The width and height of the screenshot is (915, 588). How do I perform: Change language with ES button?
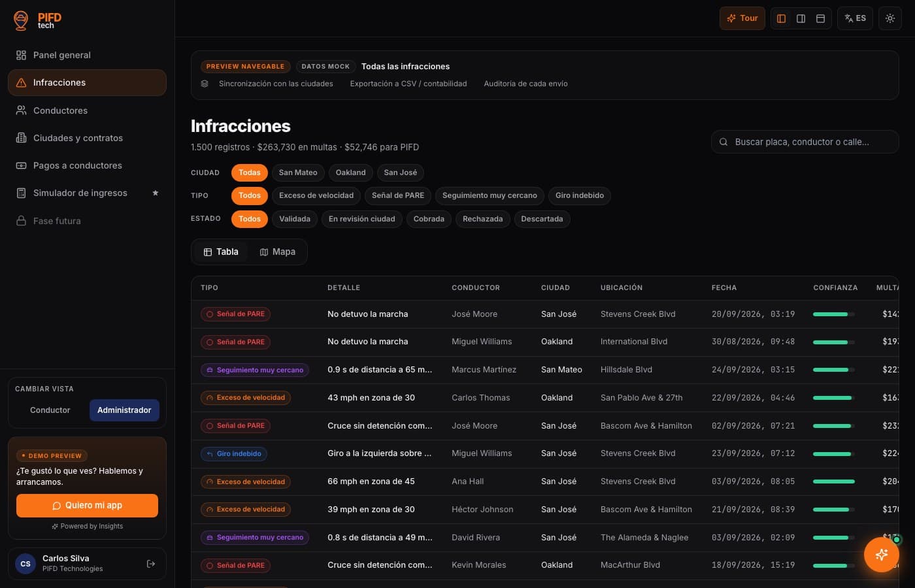tap(855, 18)
